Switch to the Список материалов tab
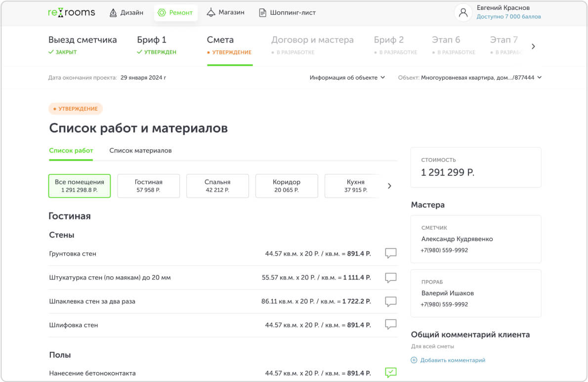The image size is (588, 382). [x=140, y=151]
